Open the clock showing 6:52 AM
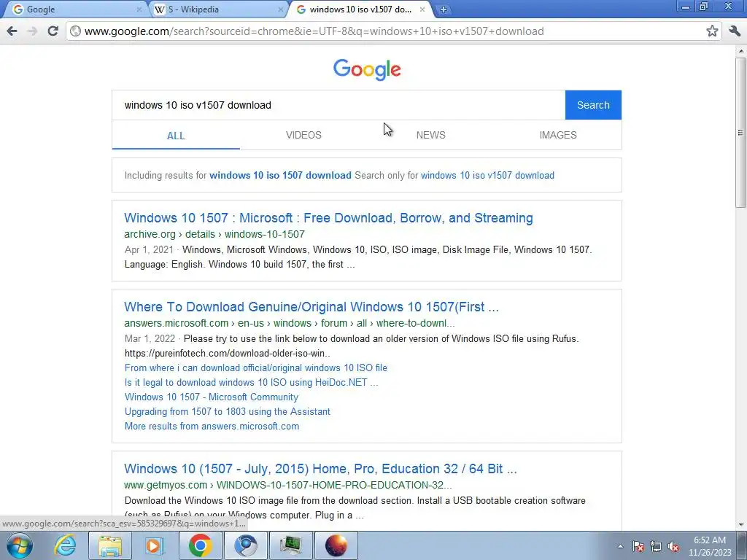The image size is (747, 560). [x=710, y=545]
